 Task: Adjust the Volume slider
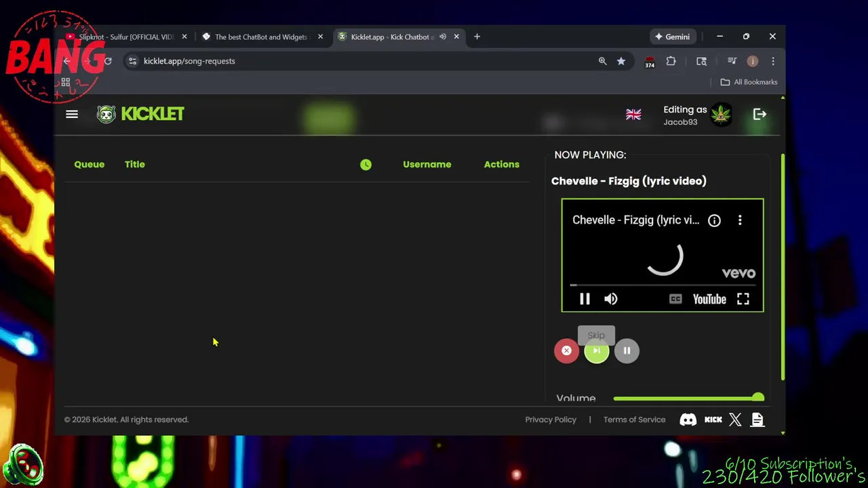pos(688,399)
